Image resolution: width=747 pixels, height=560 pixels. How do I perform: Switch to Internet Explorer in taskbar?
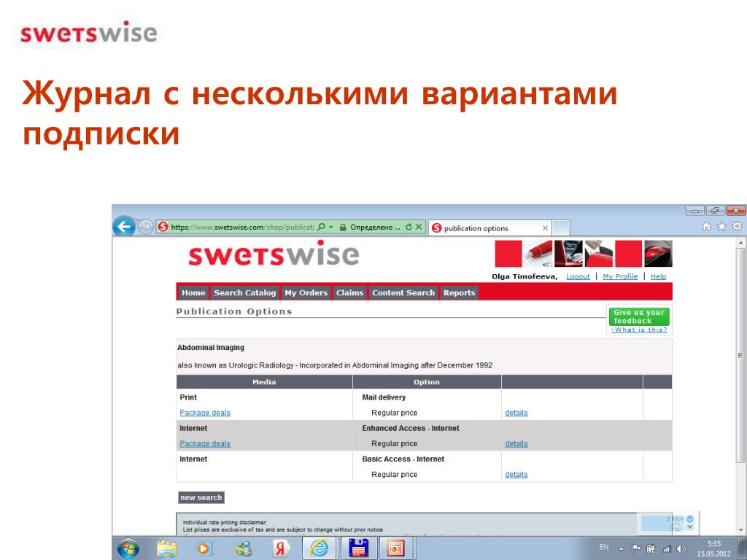click(x=320, y=548)
